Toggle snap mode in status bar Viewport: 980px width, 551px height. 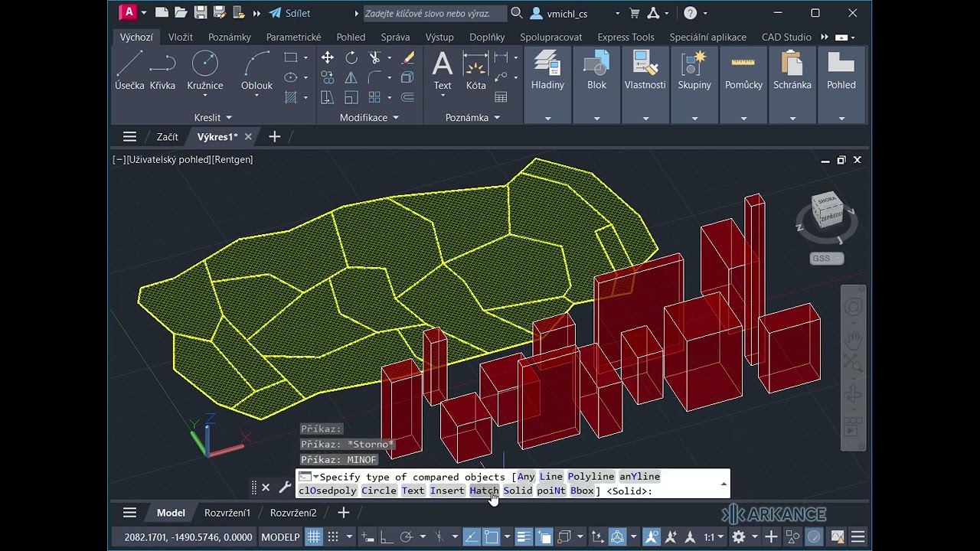[332, 537]
